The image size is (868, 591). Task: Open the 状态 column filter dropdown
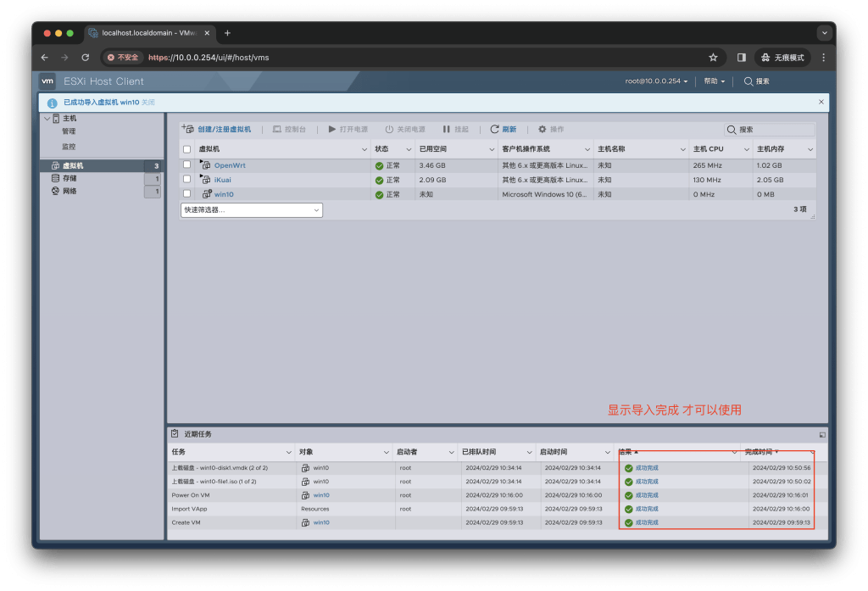408,148
